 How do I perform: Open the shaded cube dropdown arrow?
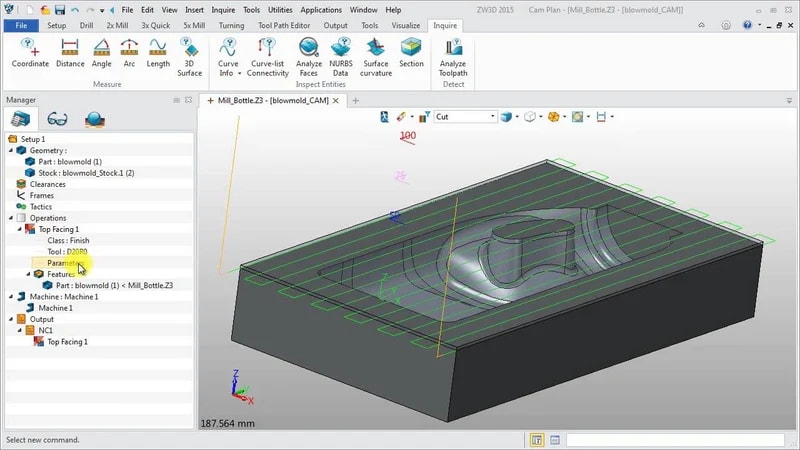click(x=517, y=117)
